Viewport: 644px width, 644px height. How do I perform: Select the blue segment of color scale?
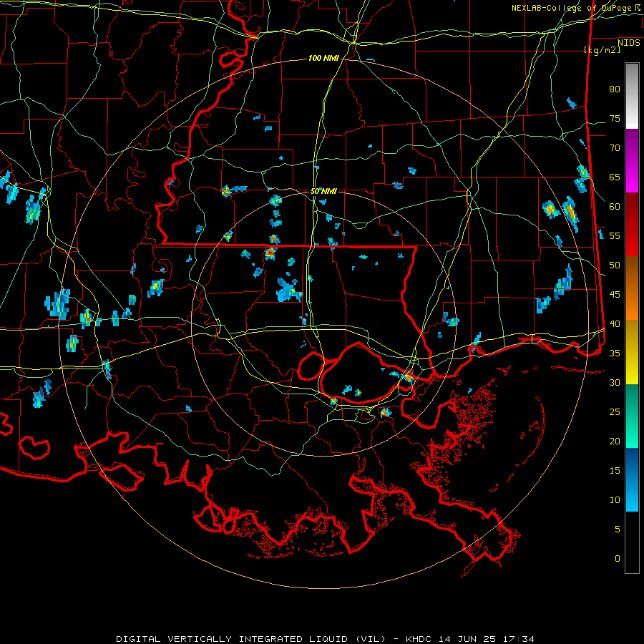632,479
